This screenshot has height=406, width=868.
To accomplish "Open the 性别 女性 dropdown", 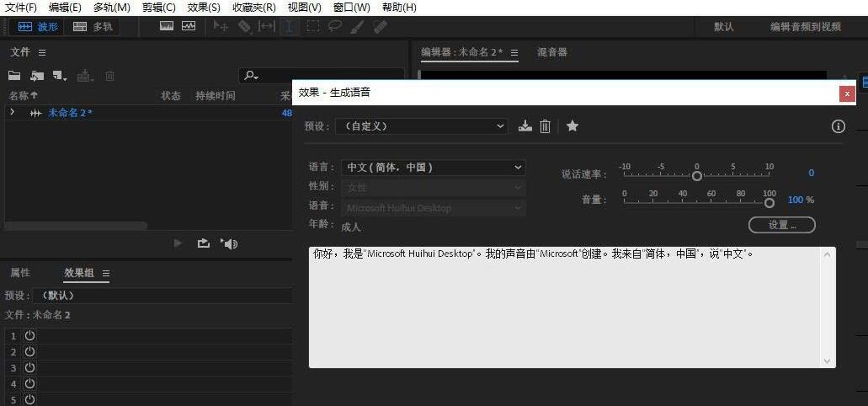I will tap(434, 188).
